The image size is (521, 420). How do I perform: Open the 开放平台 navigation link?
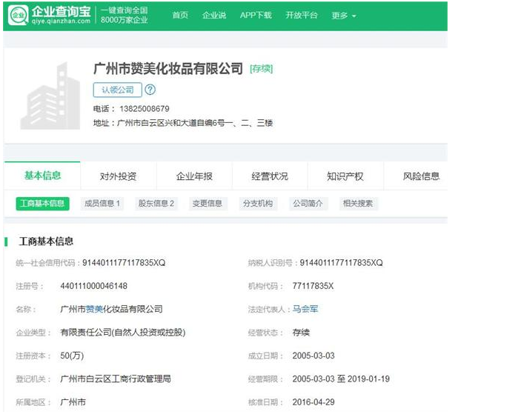(x=302, y=16)
